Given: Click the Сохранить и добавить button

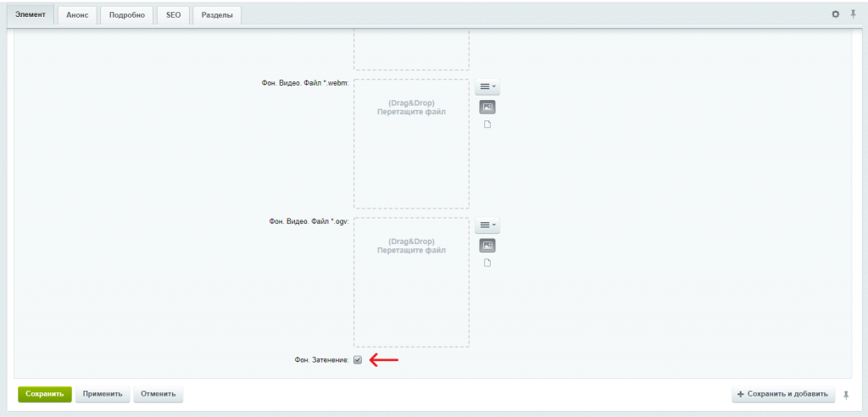Looking at the screenshot, I should click(783, 394).
